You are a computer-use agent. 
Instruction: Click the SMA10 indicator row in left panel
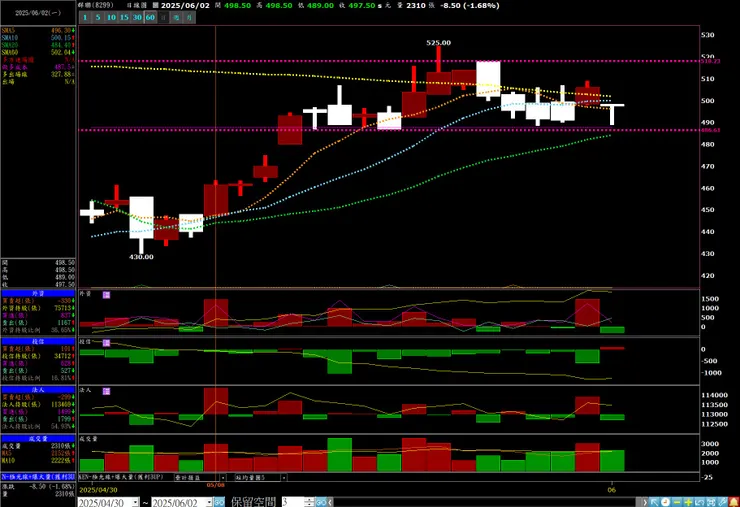click(38, 38)
